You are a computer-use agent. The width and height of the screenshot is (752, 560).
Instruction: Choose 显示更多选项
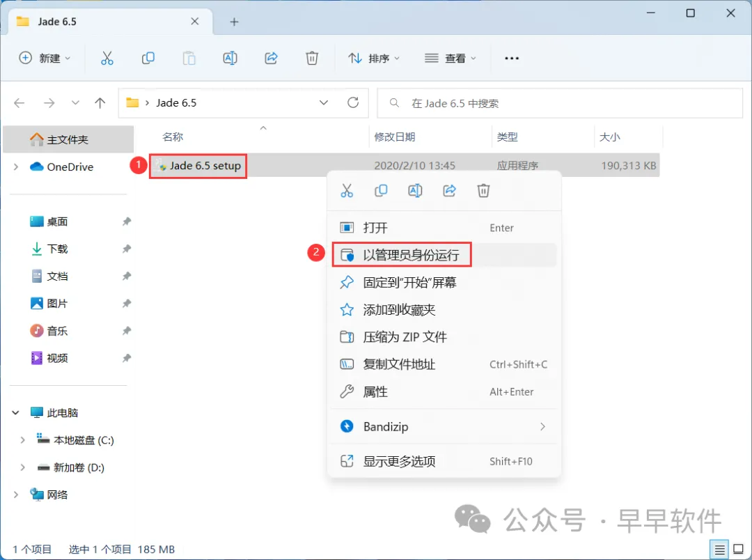point(444,461)
